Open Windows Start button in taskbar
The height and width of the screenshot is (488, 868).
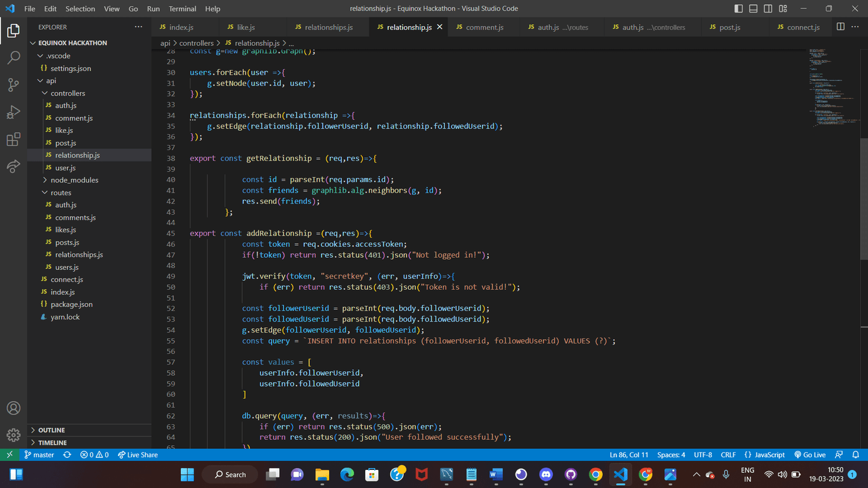(187, 475)
